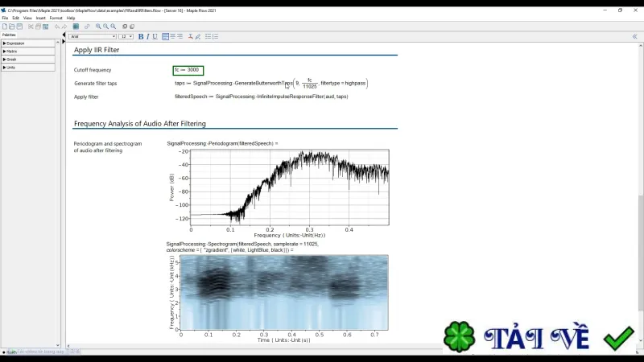
Task: Click the Cut scissors icon
Action: (31, 27)
